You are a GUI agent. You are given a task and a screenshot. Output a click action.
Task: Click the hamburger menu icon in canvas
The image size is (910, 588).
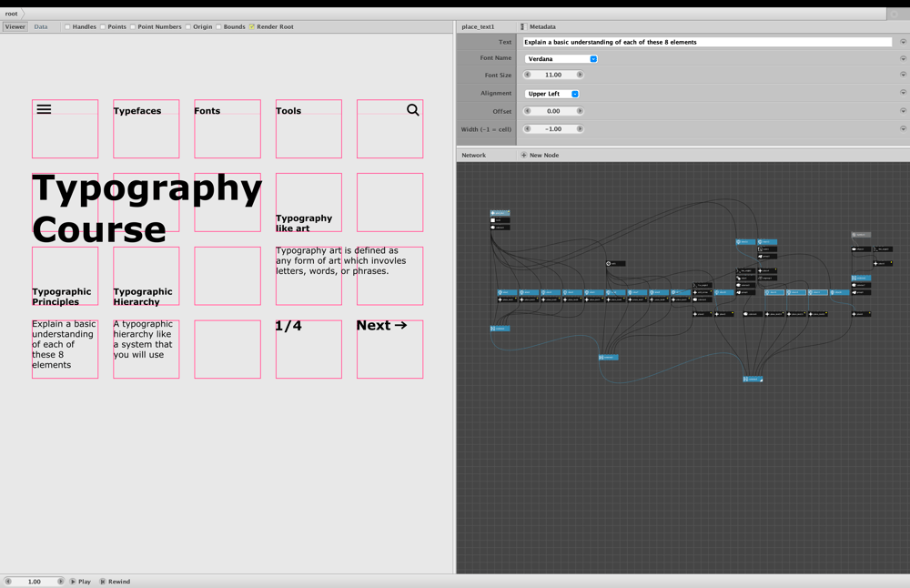44,109
